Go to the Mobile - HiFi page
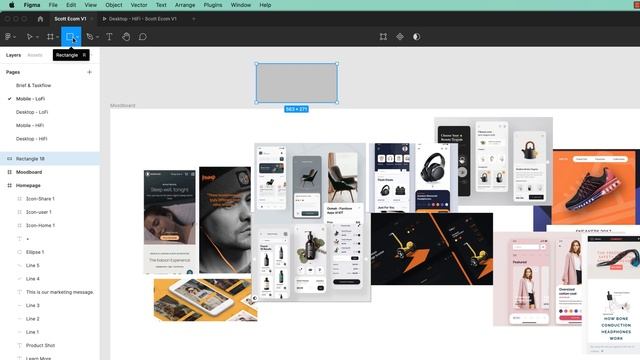This screenshot has height=360, width=640. (30, 125)
